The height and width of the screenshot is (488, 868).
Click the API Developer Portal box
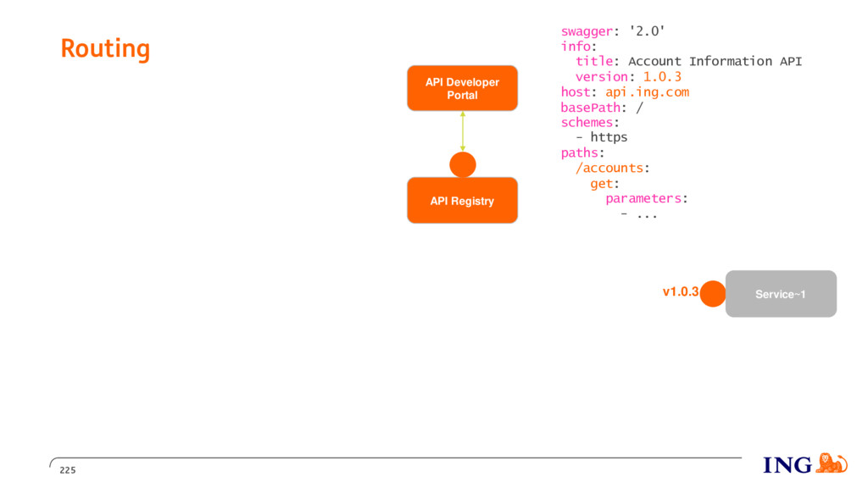[x=462, y=88]
